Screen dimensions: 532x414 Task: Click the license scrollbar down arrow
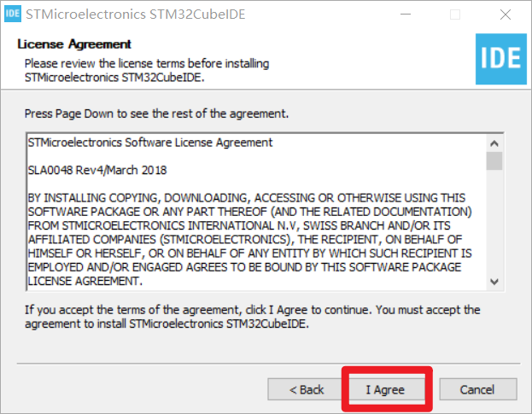(x=494, y=282)
